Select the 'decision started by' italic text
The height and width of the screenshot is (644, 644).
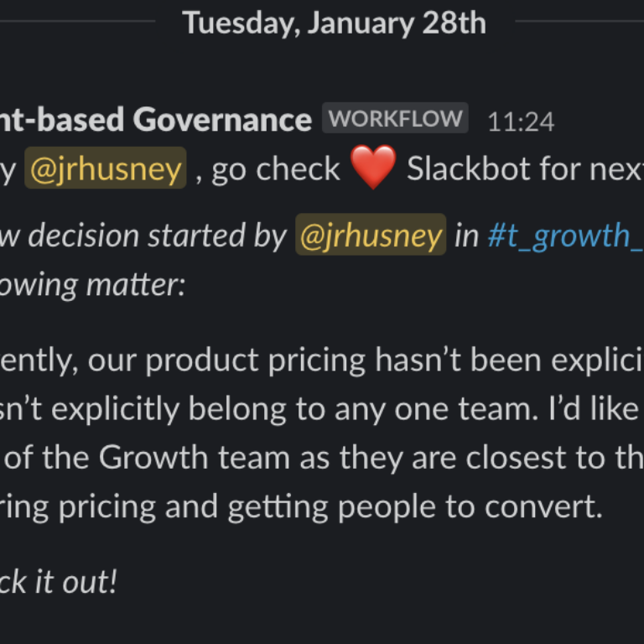(x=156, y=237)
